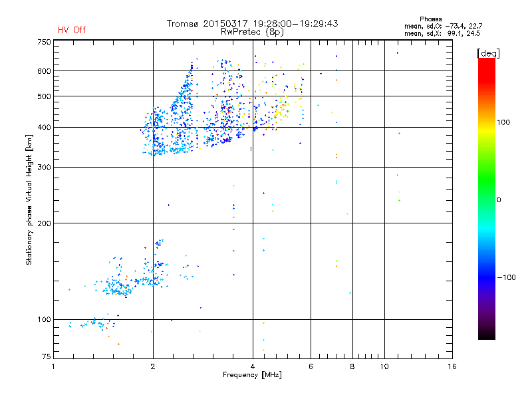Click y-axis tick label '300'
This screenshot has width=532, height=399.
click(x=44, y=167)
